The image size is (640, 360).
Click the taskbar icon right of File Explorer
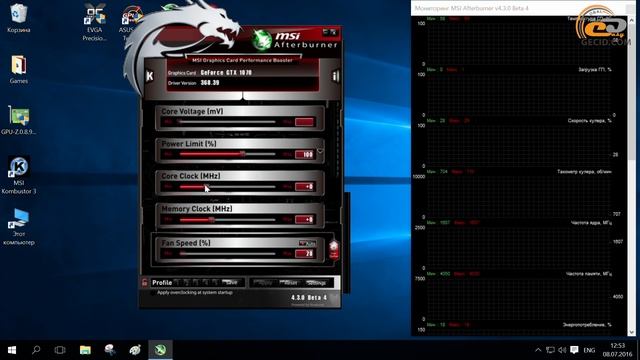click(110, 350)
